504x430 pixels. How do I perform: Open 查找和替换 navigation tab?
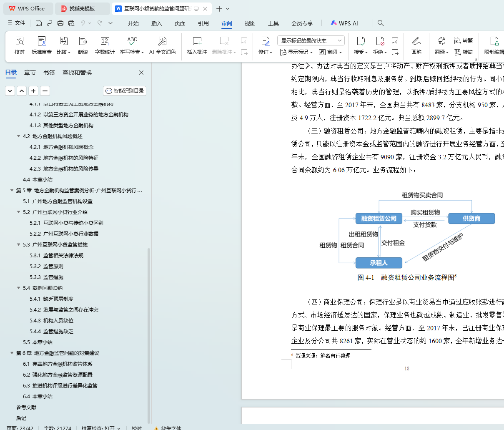(77, 73)
